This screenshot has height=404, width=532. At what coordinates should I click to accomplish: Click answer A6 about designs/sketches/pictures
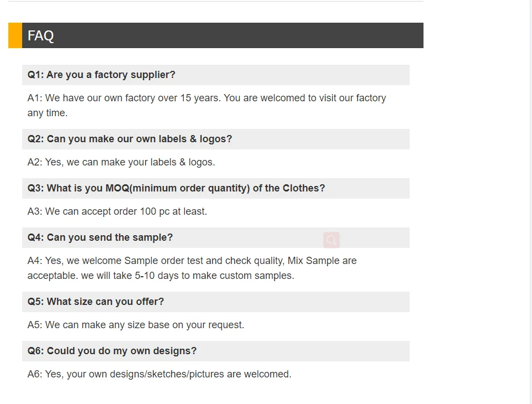159,374
